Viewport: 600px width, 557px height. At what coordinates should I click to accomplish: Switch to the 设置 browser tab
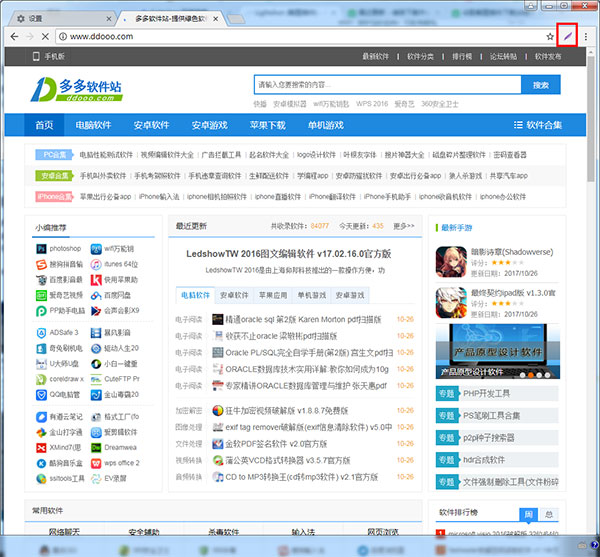(61, 18)
